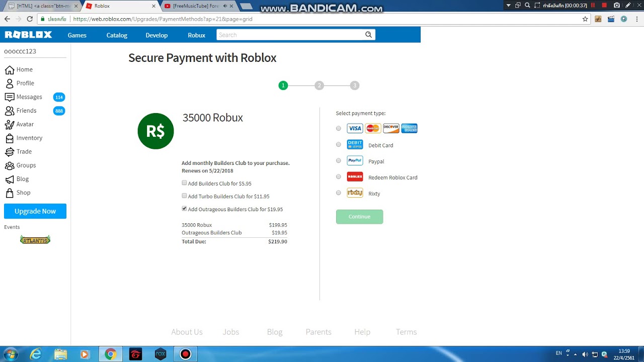Screen dimensions: 644x362
Task: Open the Terms footer link
Action: [406, 332]
